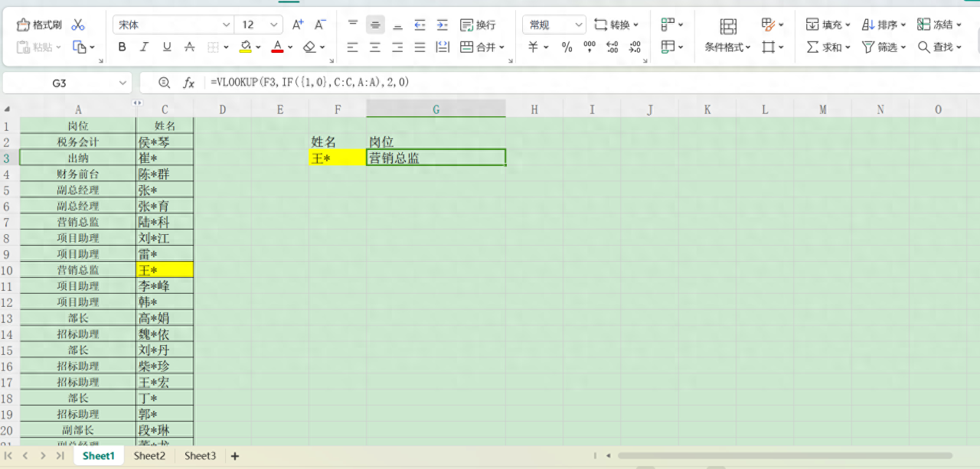
Task: Toggle Strikethrough formatting
Action: pyautogui.click(x=189, y=47)
